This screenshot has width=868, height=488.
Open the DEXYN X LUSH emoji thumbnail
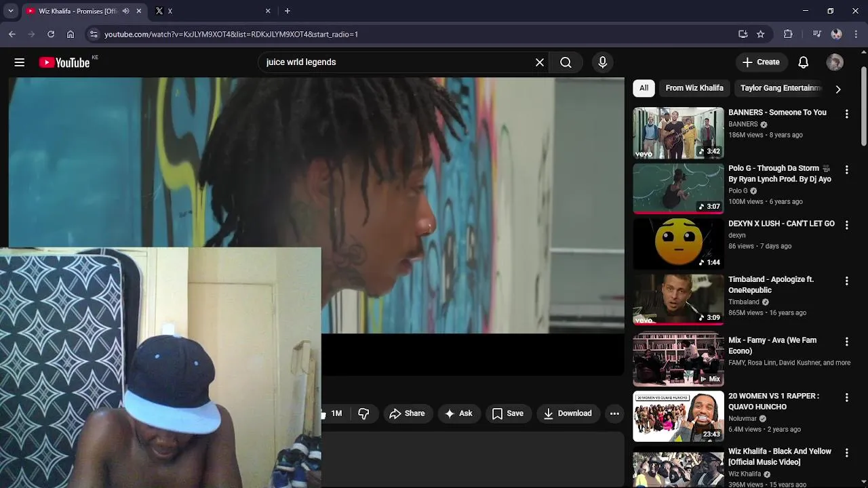pos(678,244)
